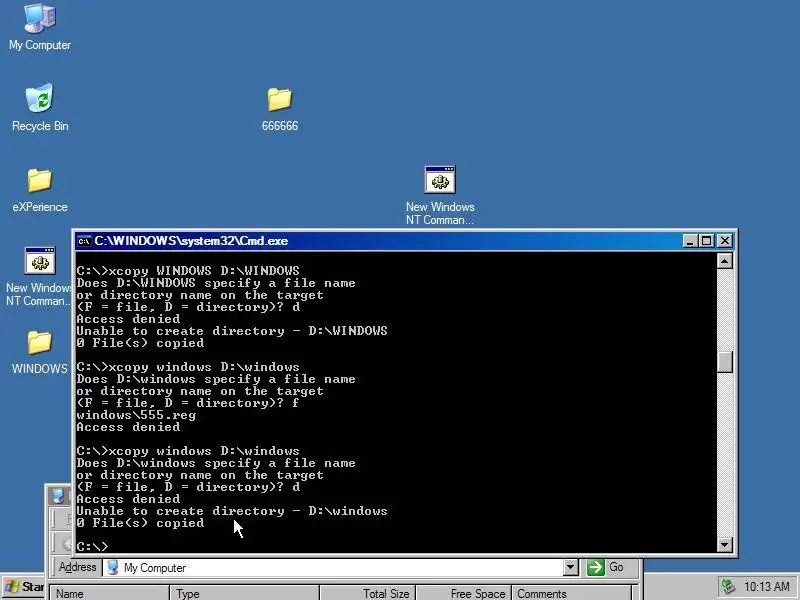Click the My Computer icon in address bar

113,567
